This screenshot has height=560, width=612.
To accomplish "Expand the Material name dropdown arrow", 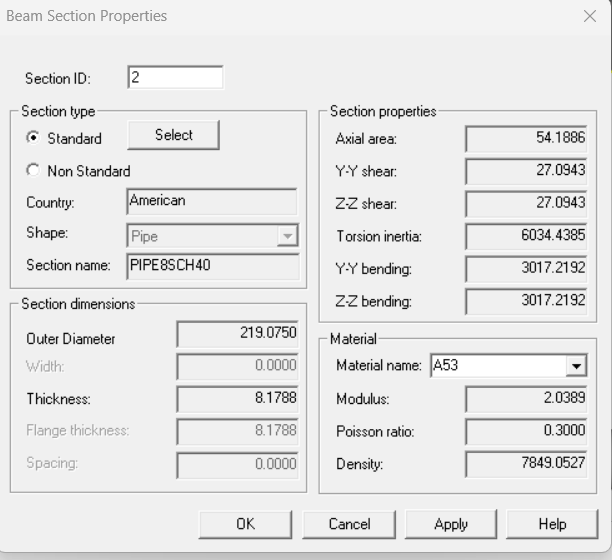I will (x=576, y=366).
